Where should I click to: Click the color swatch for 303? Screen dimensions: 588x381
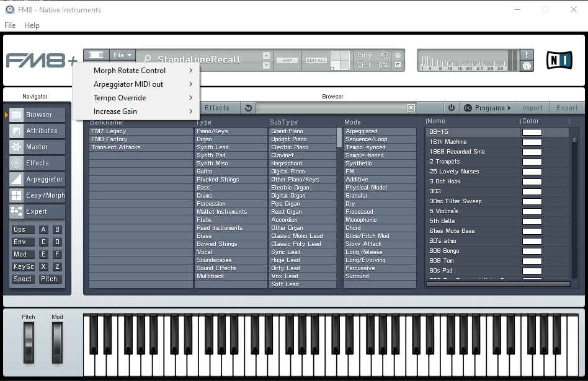point(532,191)
